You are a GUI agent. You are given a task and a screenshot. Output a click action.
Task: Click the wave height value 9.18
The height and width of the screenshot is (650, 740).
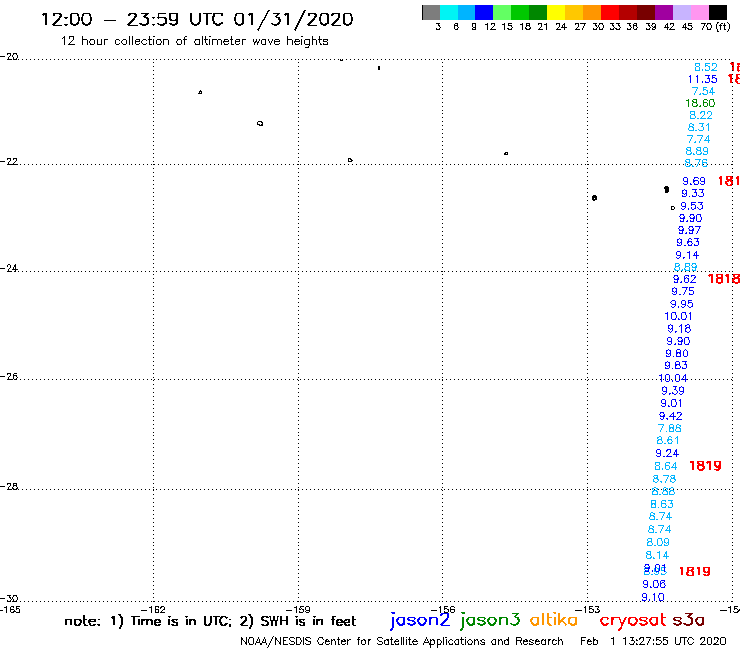[x=679, y=329]
